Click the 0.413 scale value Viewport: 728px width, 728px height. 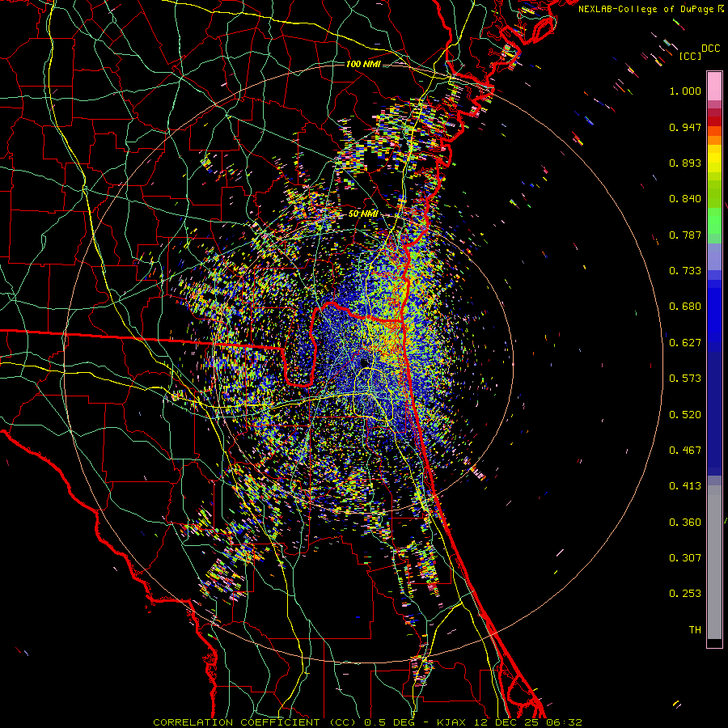(685, 486)
